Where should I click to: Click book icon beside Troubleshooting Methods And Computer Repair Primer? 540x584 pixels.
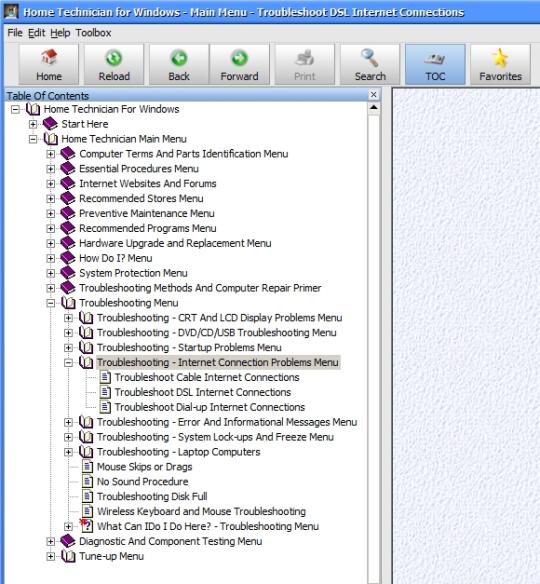(x=68, y=288)
